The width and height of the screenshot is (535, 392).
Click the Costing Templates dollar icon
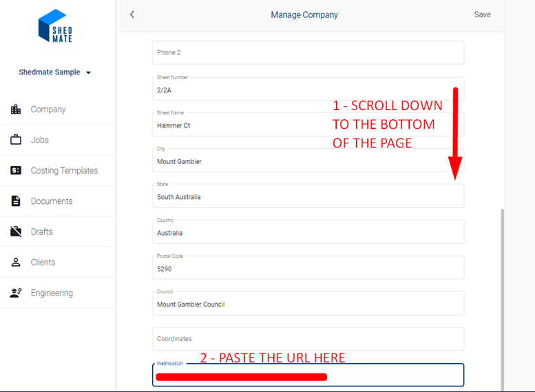point(16,170)
